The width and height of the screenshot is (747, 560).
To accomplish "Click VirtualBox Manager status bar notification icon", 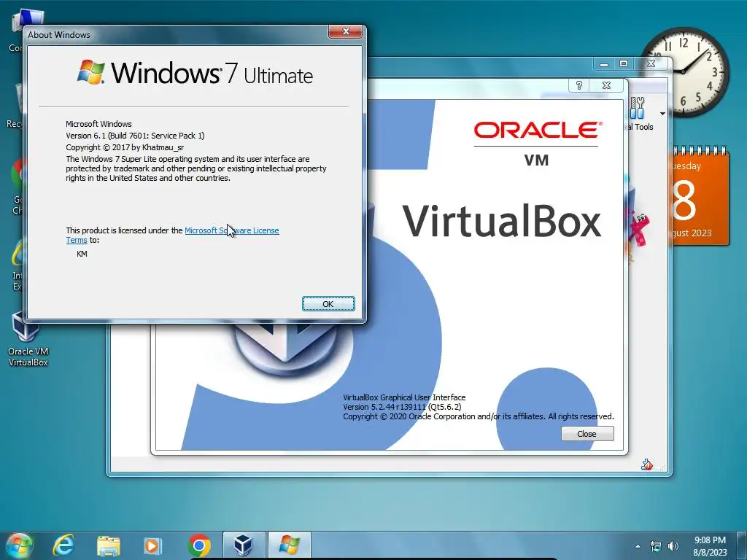I will (x=646, y=464).
